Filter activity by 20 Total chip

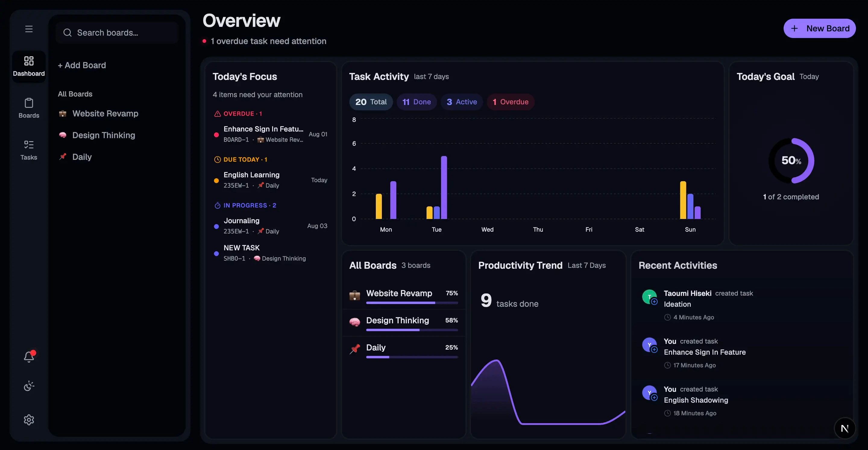(371, 102)
